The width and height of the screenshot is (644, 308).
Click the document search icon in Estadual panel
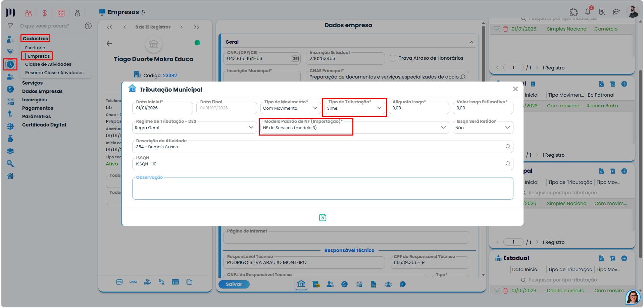point(601,258)
